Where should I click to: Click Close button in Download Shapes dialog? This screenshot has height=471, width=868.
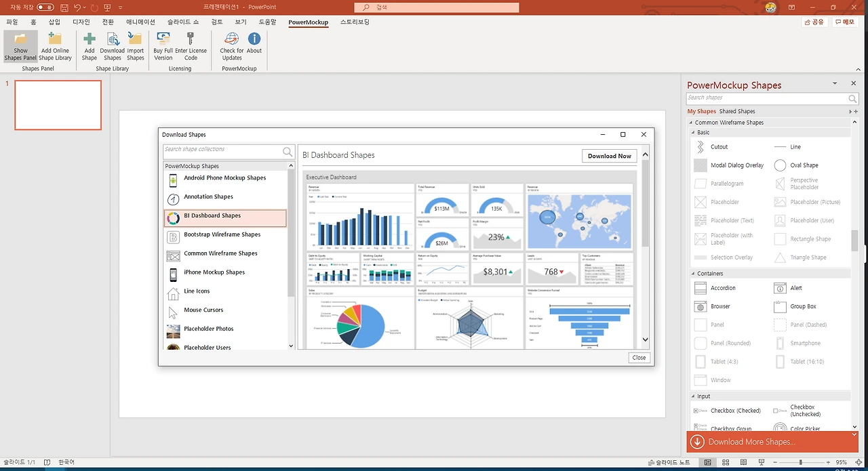(639, 358)
